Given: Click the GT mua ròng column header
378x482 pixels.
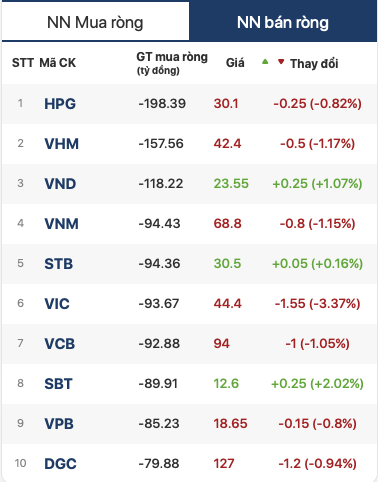Looking at the screenshot, I should tap(172, 63).
